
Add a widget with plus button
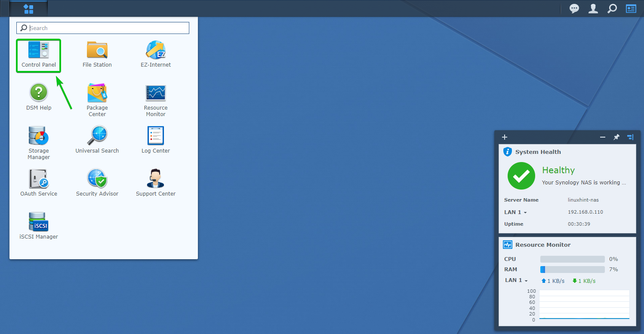click(505, 137)
